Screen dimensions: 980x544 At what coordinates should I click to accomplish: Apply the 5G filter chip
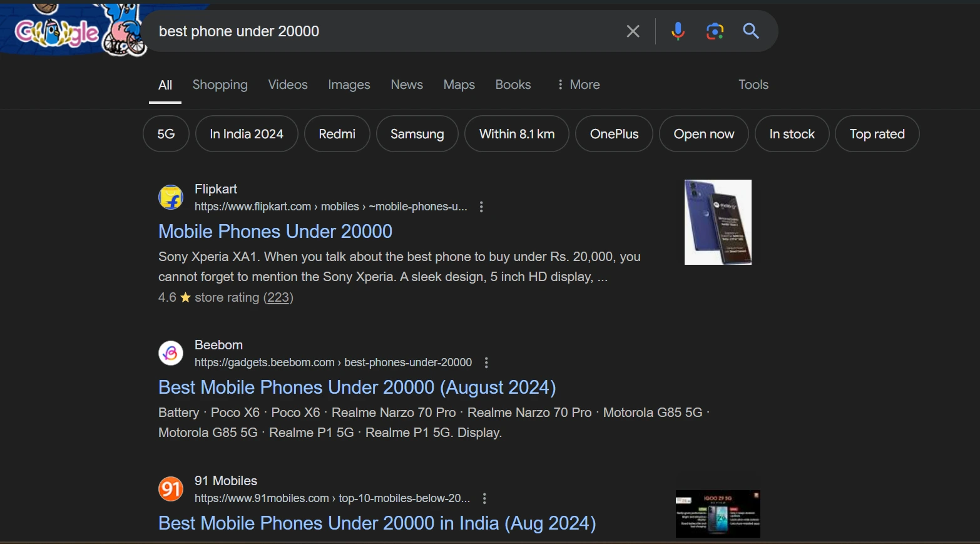pyautogui.click(x=166, y=134)
